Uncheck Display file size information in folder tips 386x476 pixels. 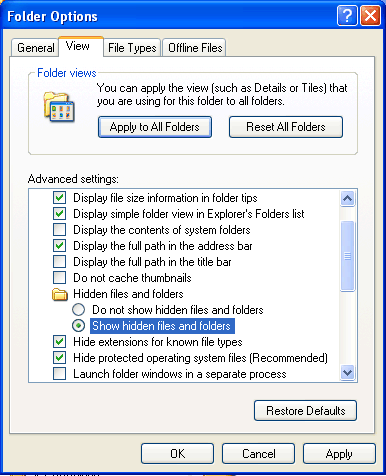click(x=59, y=197)
